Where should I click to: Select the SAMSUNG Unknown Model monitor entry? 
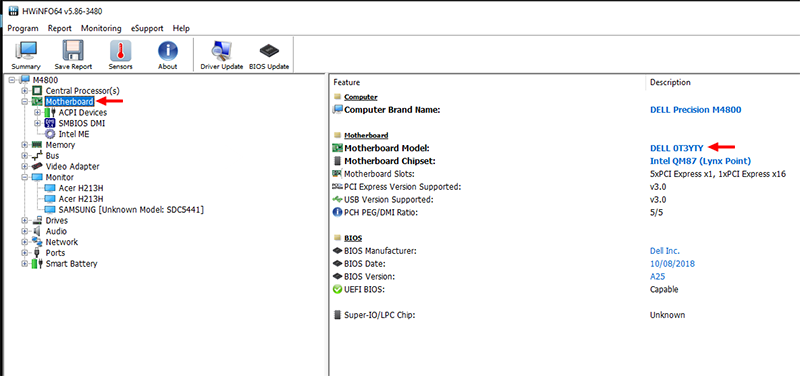tap(131, 210)
